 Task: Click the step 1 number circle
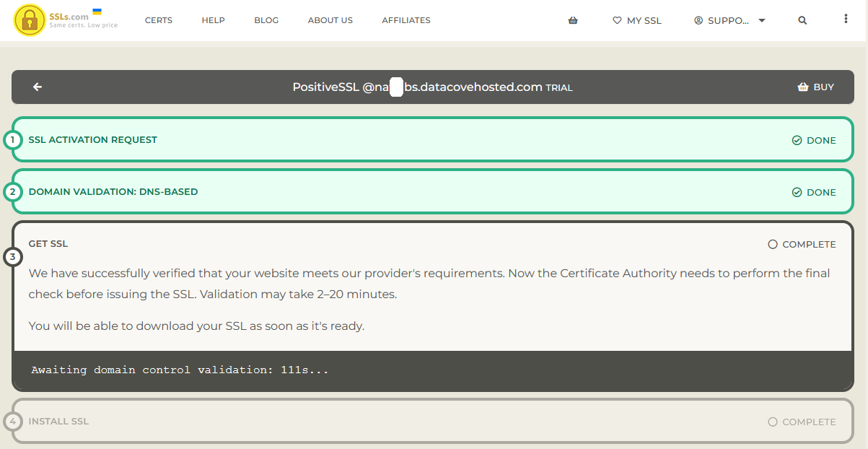pos(12,140)
